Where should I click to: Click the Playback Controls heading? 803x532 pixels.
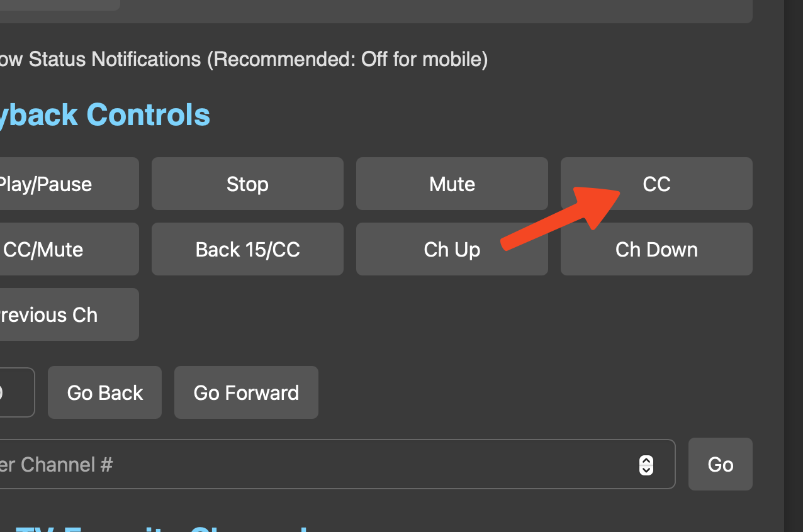click(x=104, y=115)
